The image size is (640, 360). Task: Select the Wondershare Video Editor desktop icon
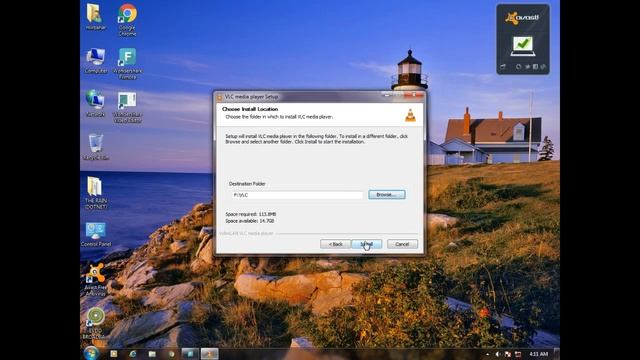point(127,107)
